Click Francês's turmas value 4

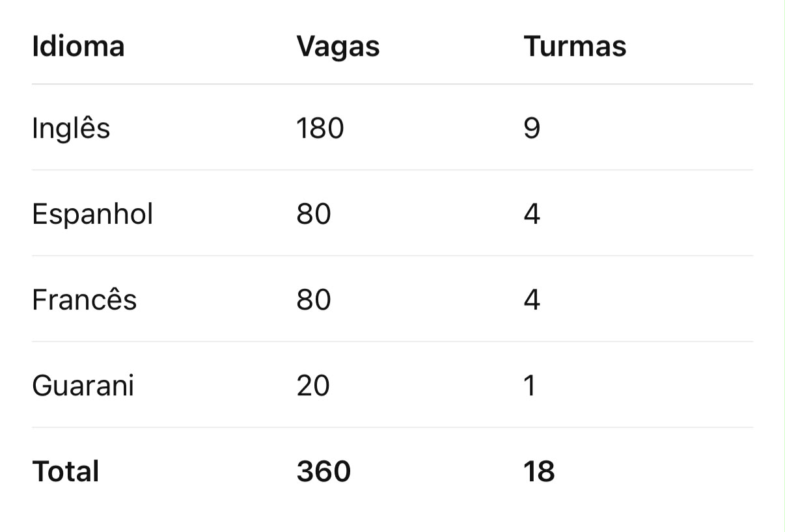point(532,300)
